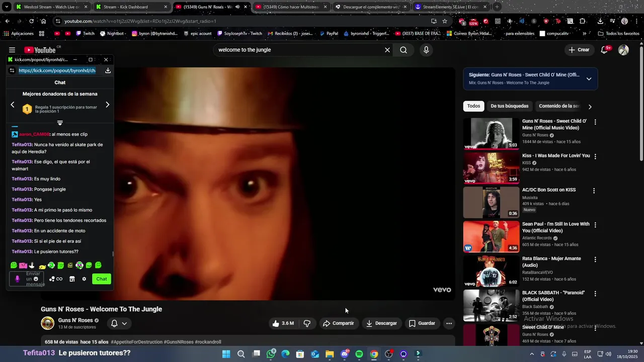Open the YouTube account avatar menu
This screenshot has width=644, height=362.
point(623,50)
